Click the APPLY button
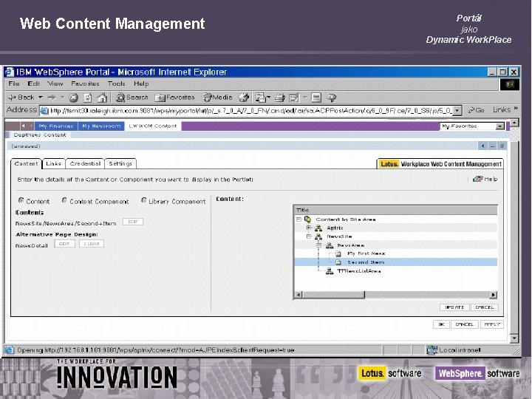Image resolution: width=532 pixels, height=399 pixels. pos(492,324)
